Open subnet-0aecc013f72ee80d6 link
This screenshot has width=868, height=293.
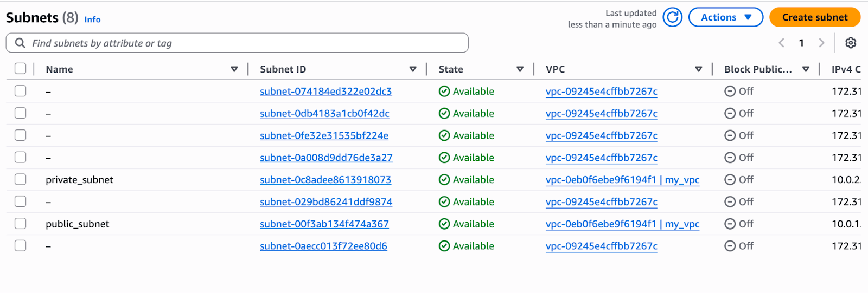point(323,246)
